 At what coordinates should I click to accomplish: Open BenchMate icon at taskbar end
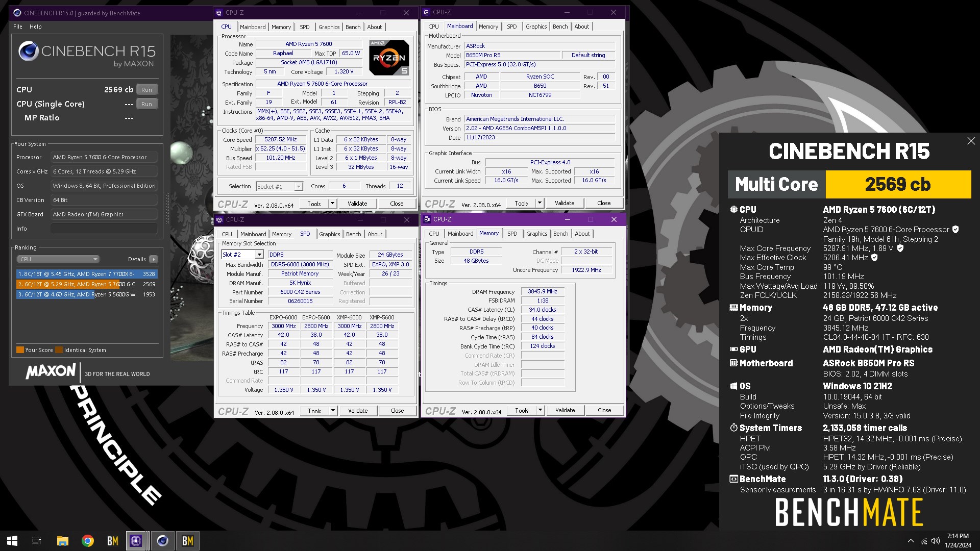tap(188, 541)
